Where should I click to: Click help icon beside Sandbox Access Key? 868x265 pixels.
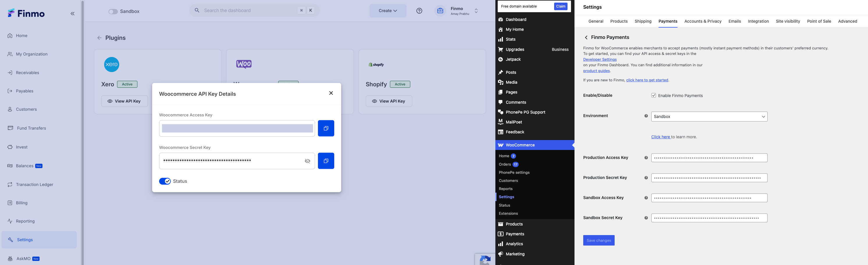(646, 198)
